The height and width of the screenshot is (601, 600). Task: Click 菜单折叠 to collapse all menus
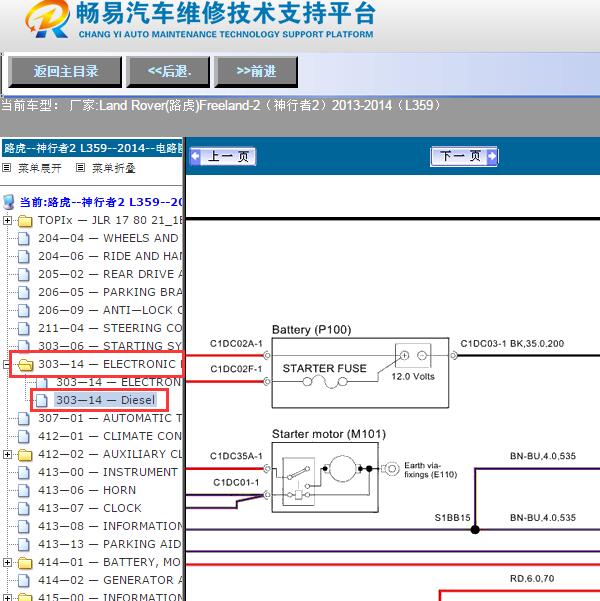(x=113, y=168)
